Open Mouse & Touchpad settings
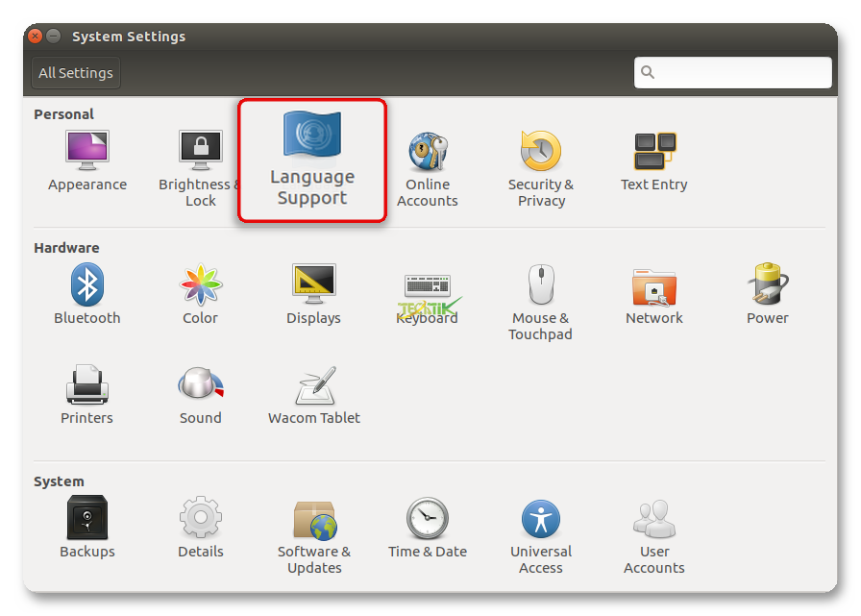This screenshot has height=616, width=861. pos(540,285)
